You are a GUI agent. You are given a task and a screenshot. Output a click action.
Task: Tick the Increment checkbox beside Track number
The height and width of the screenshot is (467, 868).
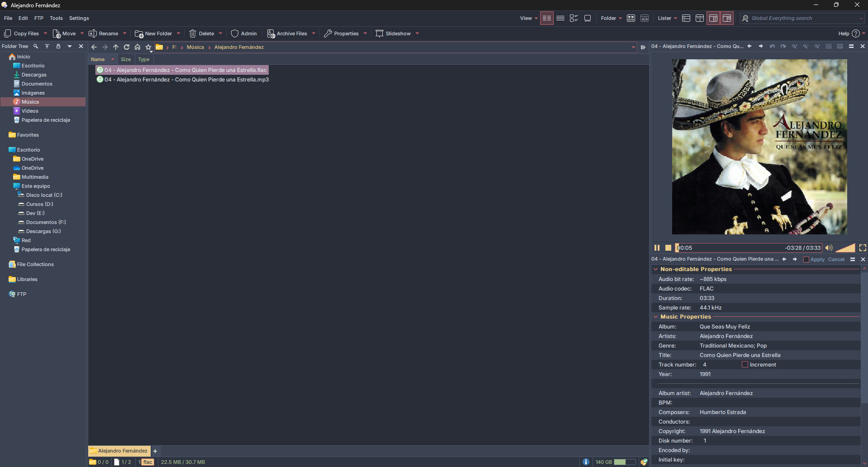tap(745, 365)
